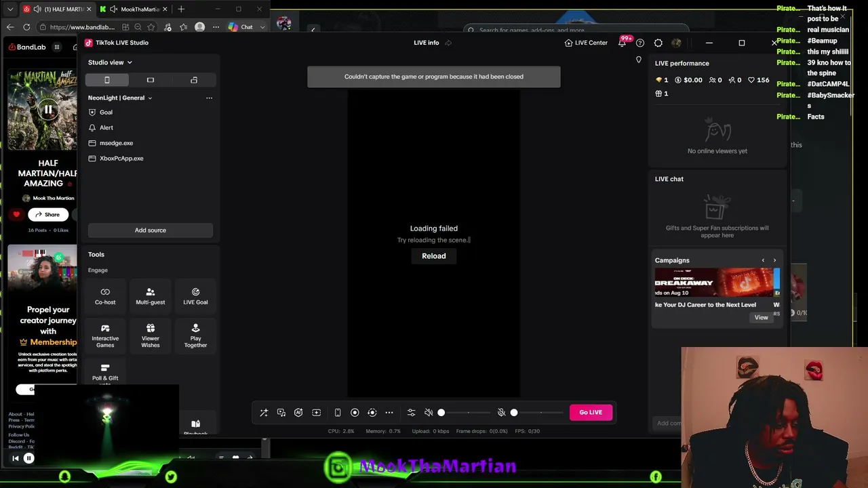Viewport: 868px width, 488px height.
Task: Click the browser address bar
Action: (83, 27)
